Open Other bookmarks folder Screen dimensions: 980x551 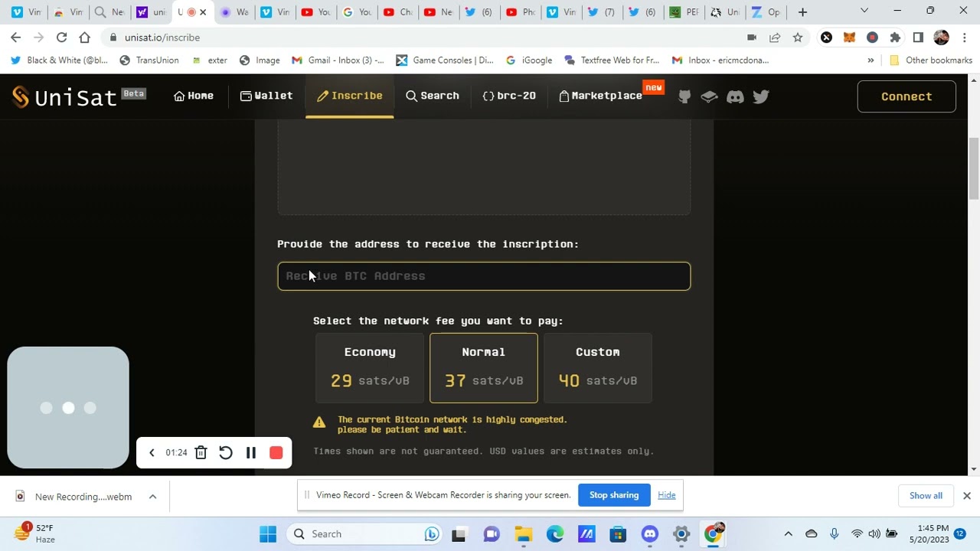pos(930,60)
